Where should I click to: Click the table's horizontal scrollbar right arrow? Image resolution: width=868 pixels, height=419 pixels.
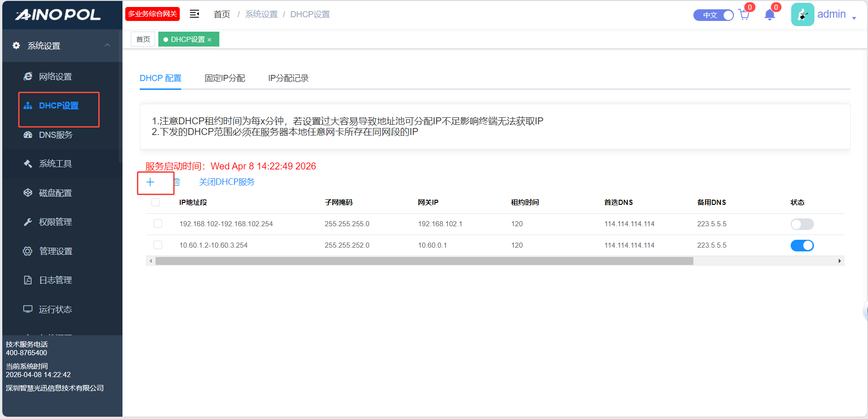click(x=839, y=261)
